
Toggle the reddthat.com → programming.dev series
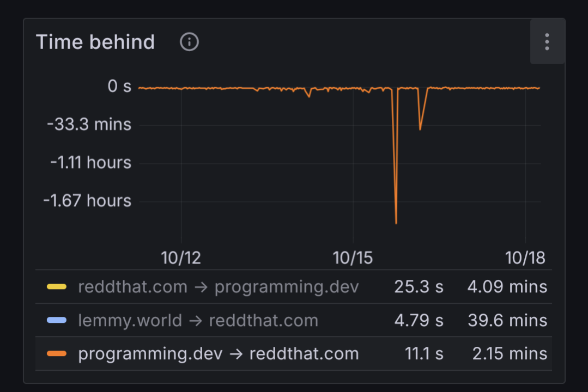pos(218,287)
